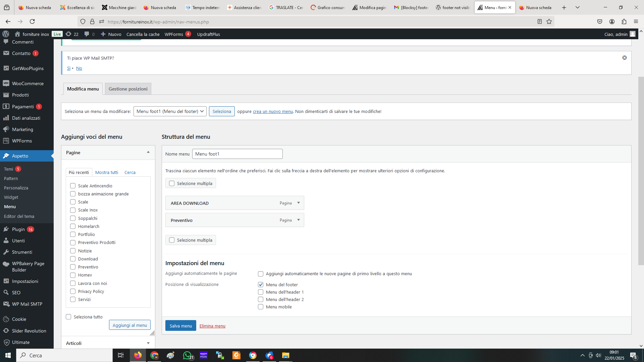
Task: Save menu with Salva menu button
Action: click(x=181, y=325)
